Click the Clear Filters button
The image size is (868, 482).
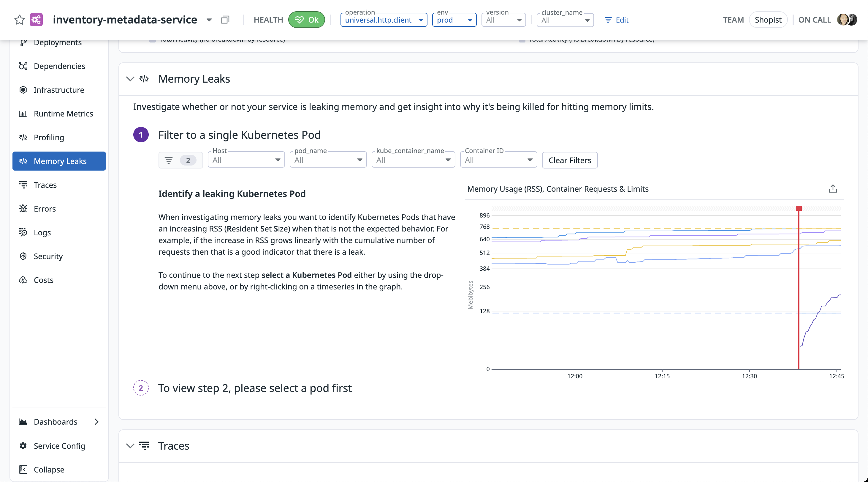pyautogui.click(x=569, y=160)
